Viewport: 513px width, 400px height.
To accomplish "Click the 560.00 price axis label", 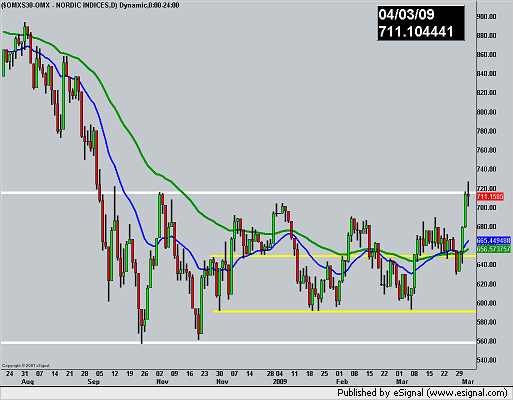I will coord(487,341).
